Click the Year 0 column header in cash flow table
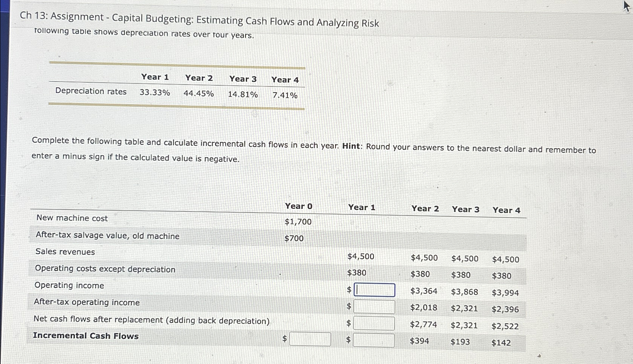The width and height of the screenshot is (633, 364). pos(299,206)
